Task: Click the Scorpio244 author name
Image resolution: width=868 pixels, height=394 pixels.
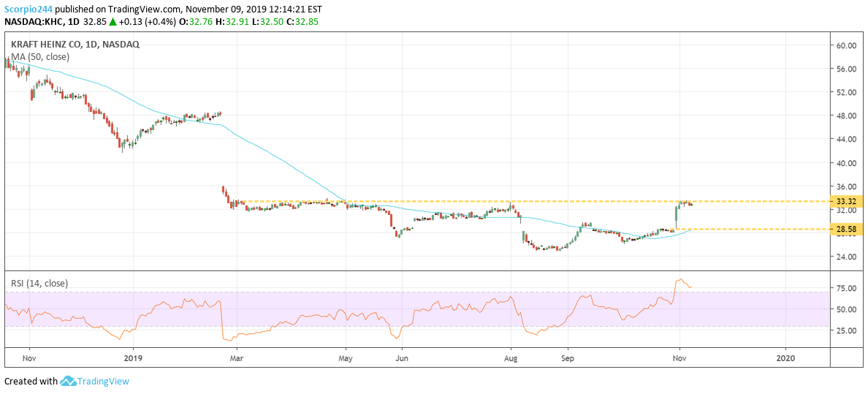Action: coord(28,9)
